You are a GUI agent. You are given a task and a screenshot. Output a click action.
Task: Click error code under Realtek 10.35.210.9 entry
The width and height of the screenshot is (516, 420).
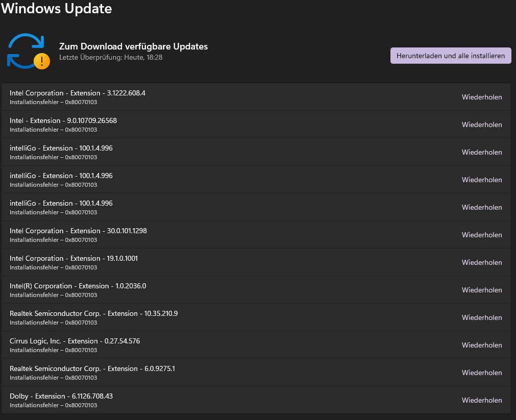pyautogui.click(x=53, y=323)
